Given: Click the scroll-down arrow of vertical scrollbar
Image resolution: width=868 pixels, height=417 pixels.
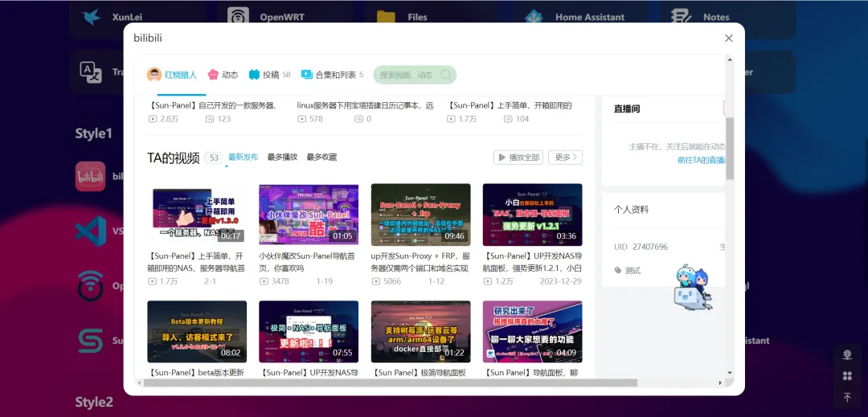Looking at the screenshot, I should pyautogui.click(x=730, y=373).
